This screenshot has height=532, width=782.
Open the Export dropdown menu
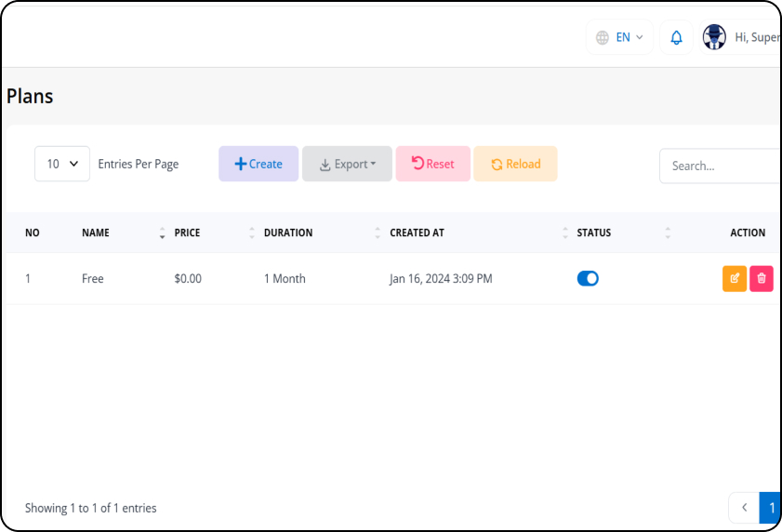click(x=347, y=164)
